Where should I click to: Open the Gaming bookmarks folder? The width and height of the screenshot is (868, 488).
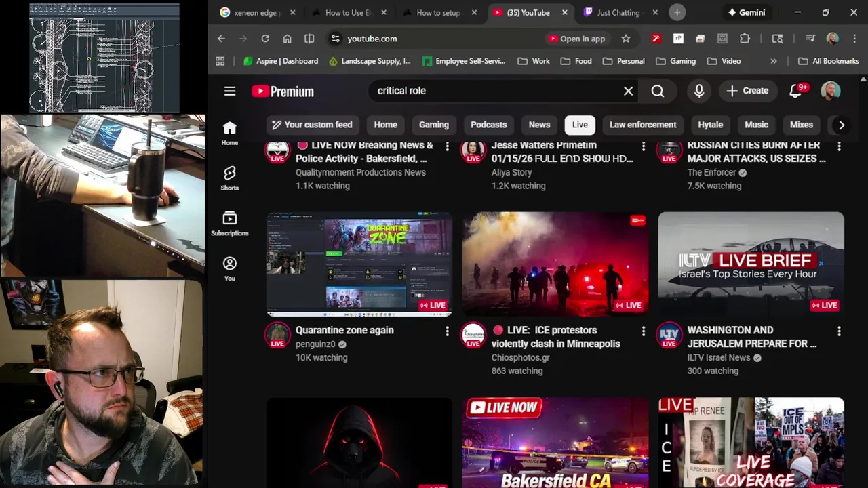point(675,61)
